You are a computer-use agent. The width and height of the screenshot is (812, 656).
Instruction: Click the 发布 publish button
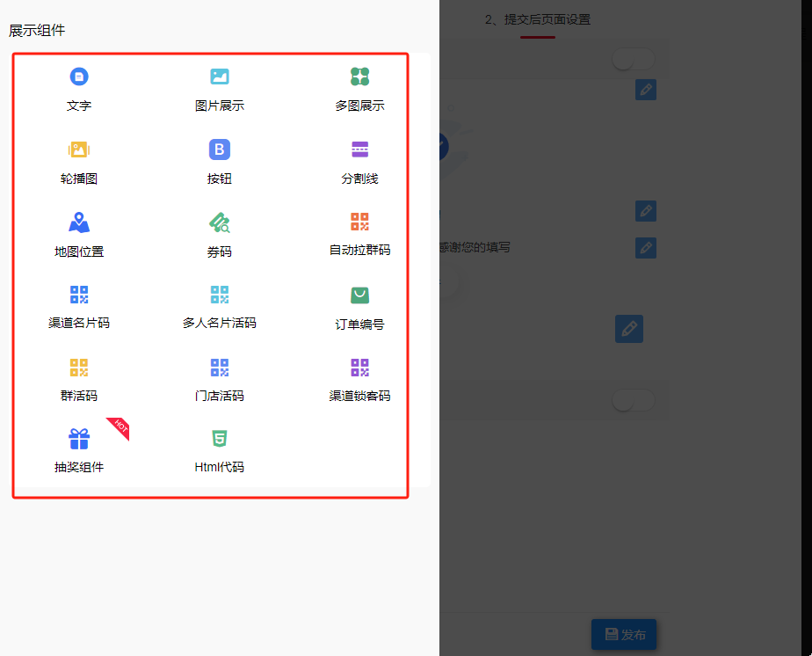click(x=624, y=634)
